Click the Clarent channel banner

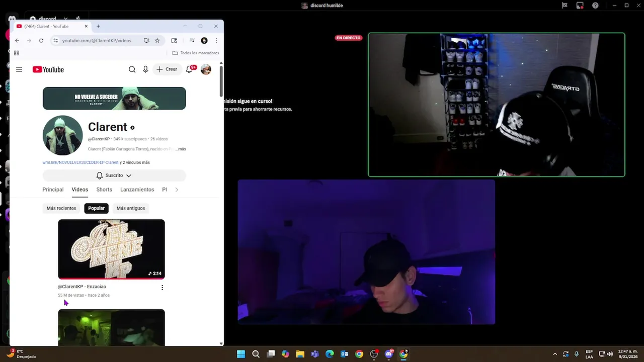coord(114,99)
